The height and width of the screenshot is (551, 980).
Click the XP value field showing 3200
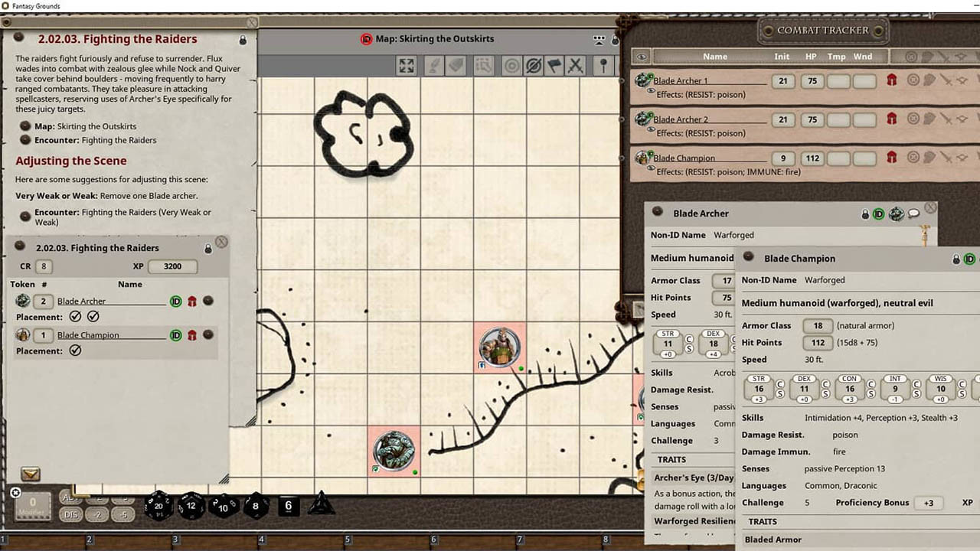click(172, 266)
